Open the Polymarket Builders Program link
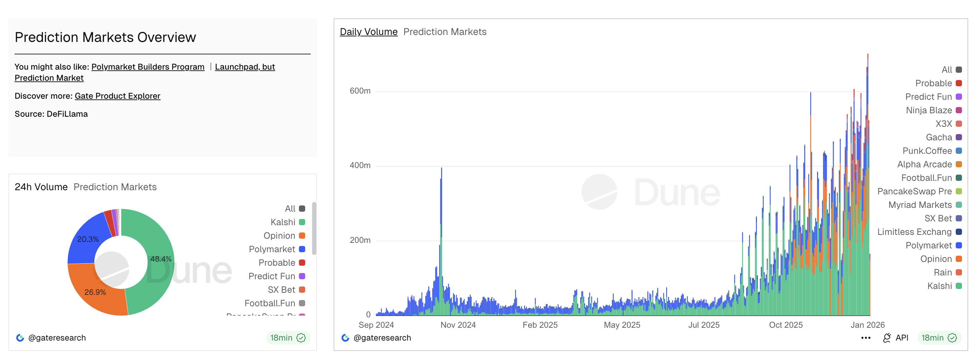The image size is (980, 361). pos(148,67)
